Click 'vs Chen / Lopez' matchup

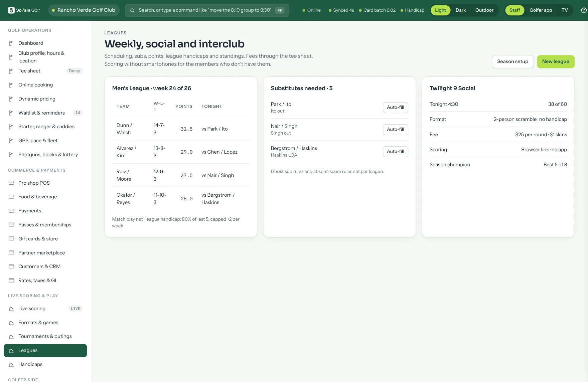click(x=219, y=152)
